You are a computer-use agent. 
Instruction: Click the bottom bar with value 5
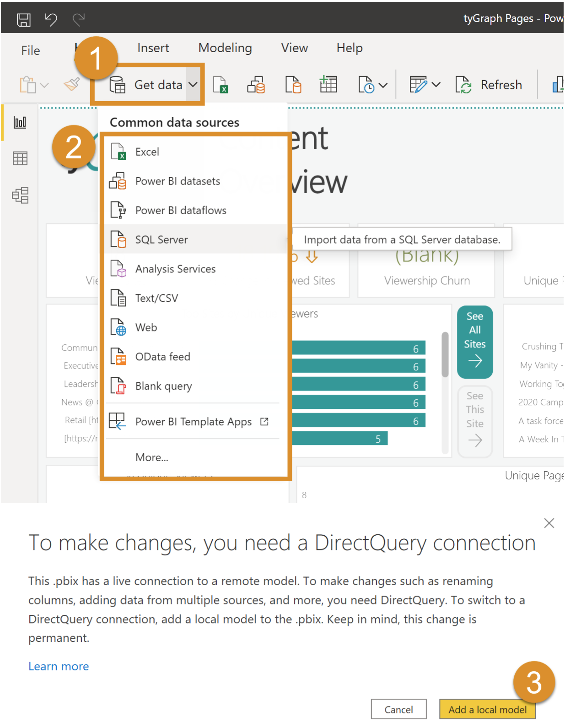tap(340, 438)
